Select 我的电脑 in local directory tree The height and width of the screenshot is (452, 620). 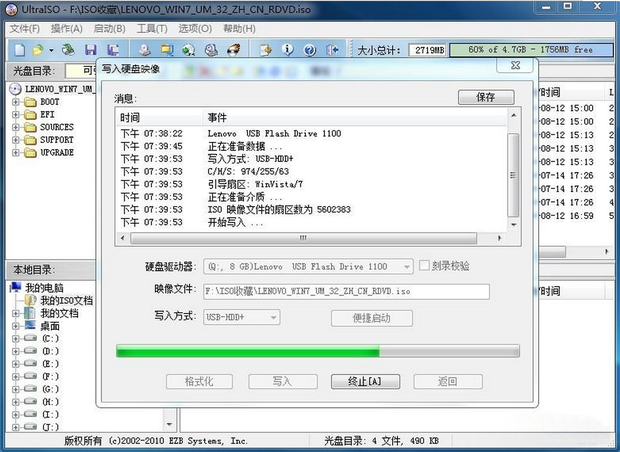click(44, 288)
